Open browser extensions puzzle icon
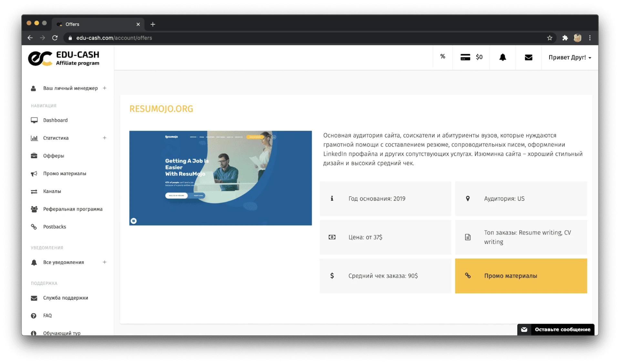This screenshot has height=364, width=620. [565, 38]
